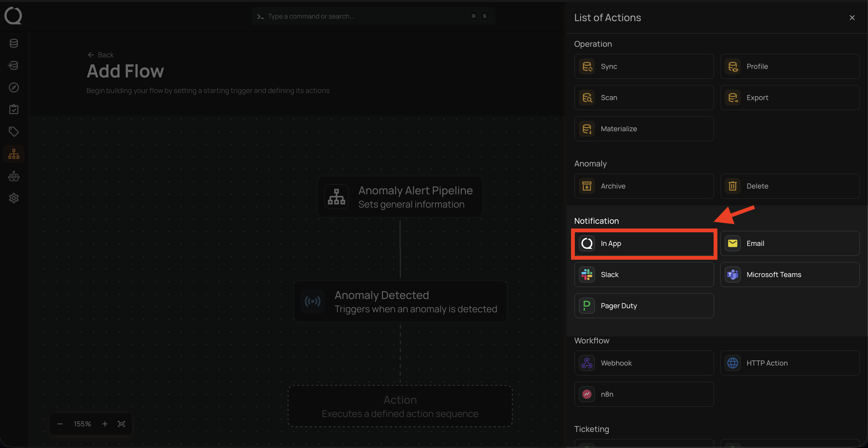Click the Tags icon in sidebar

(x=14, y=132)
